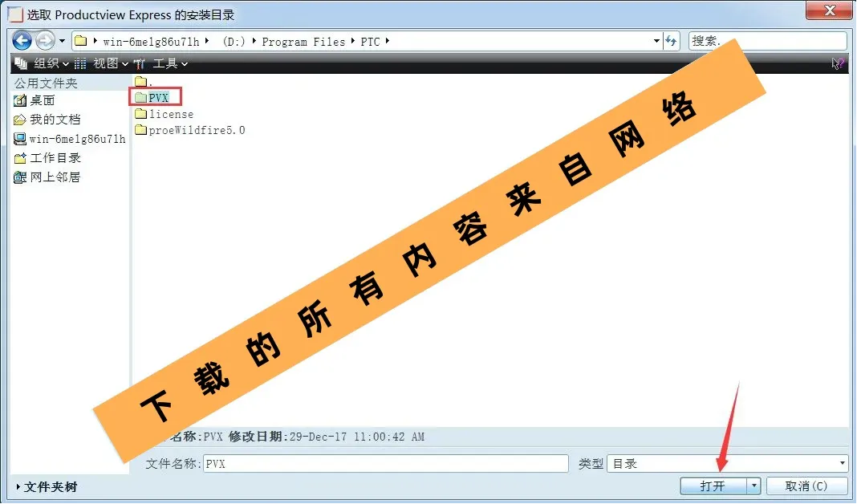Close the directory selection dialog
This screenshot has width=857, height=504.
coord(830,10)
